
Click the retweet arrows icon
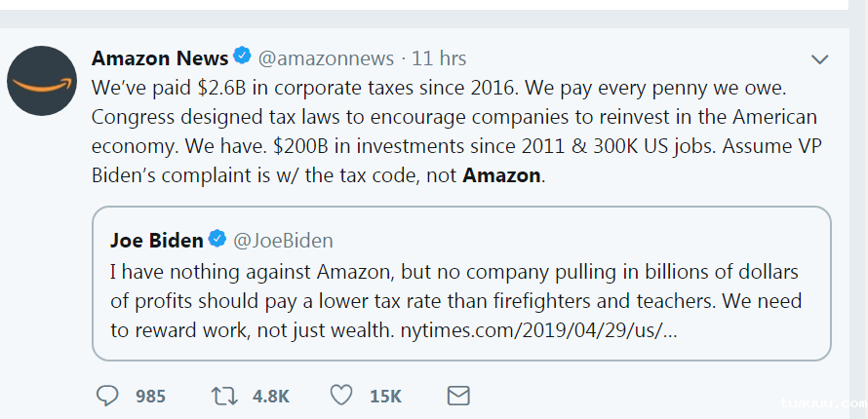tap(224, 396)
